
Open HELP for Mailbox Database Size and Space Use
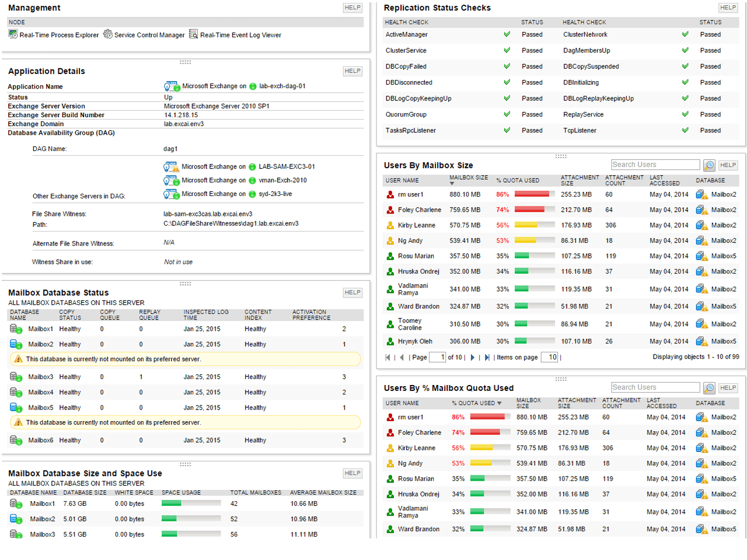[x=352, y=473]
